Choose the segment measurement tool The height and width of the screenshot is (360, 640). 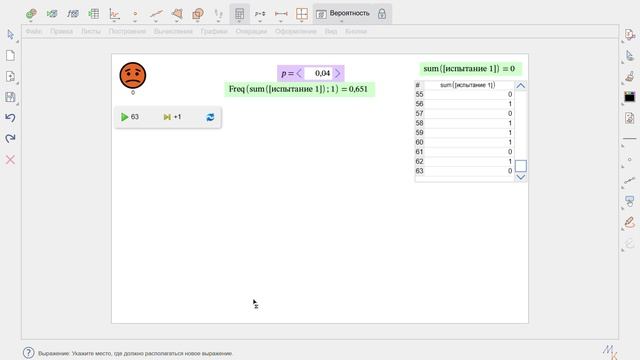[281, 14]
